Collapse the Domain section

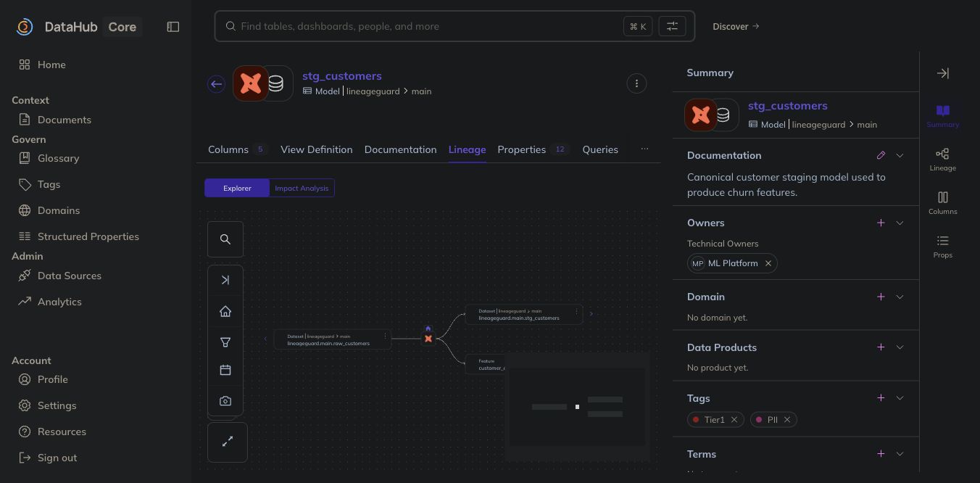pyautogui.click(x=900, y=297)
